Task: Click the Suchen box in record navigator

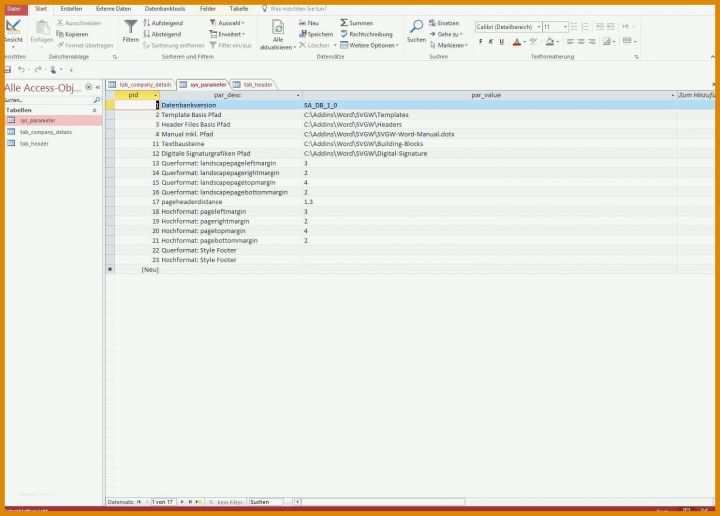Action: pyautogui.click(x=266, y=502)
